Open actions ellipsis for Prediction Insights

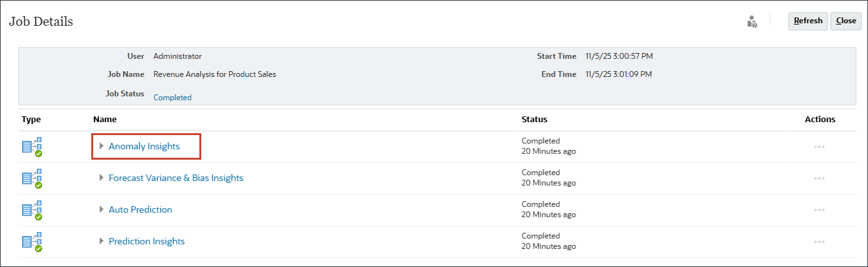(819, 242)
